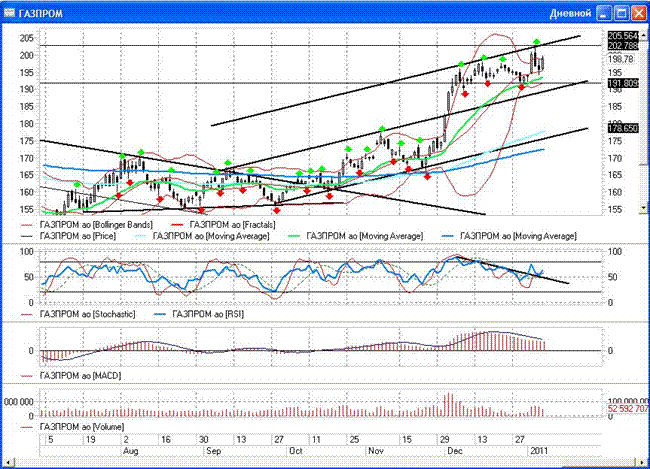Click the price scale scroll-up arrow

(643, 36)
